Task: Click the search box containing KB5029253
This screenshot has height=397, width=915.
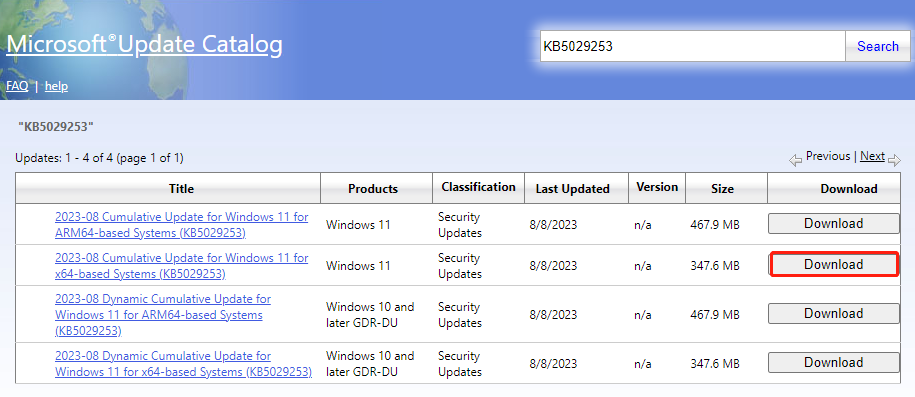Action: click(x=692, y=46)
